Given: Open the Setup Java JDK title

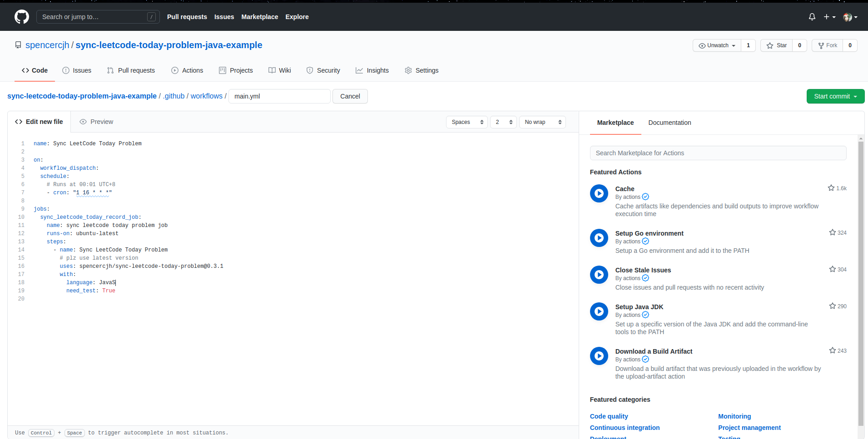Looking at the screenshot, I should (639, 307).
